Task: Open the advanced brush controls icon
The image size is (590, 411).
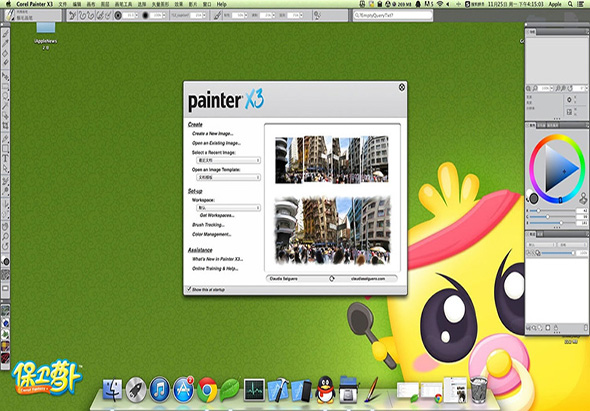Action: (x=317, y=15)
